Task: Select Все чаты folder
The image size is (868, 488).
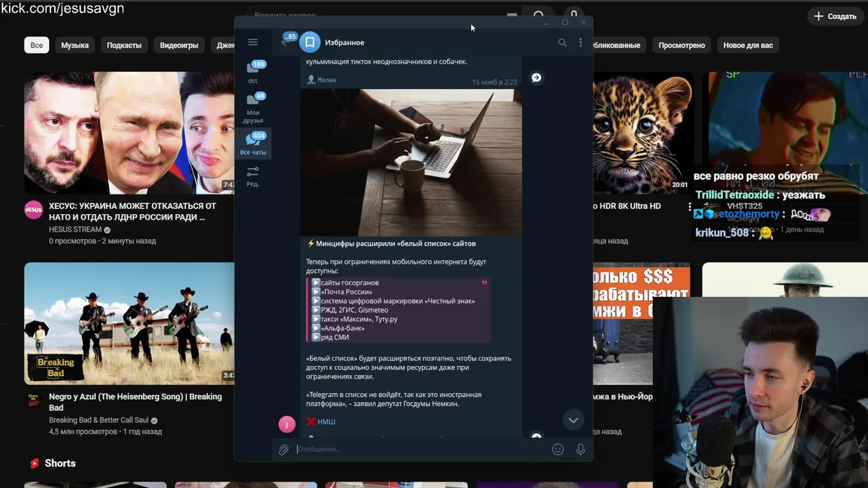Action: [x=253, y=144]
